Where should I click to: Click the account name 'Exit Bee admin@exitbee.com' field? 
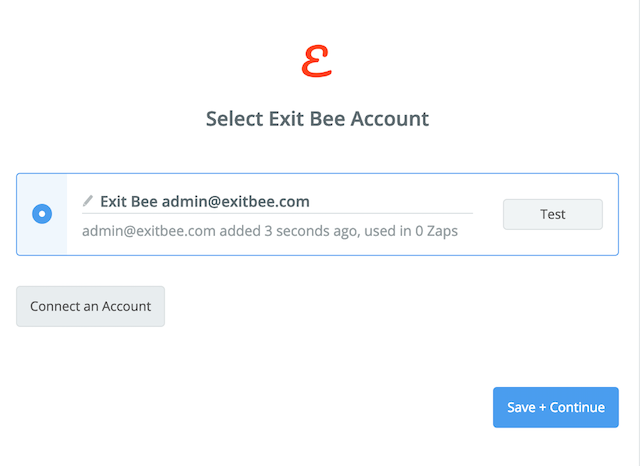[x=205, y=201]
